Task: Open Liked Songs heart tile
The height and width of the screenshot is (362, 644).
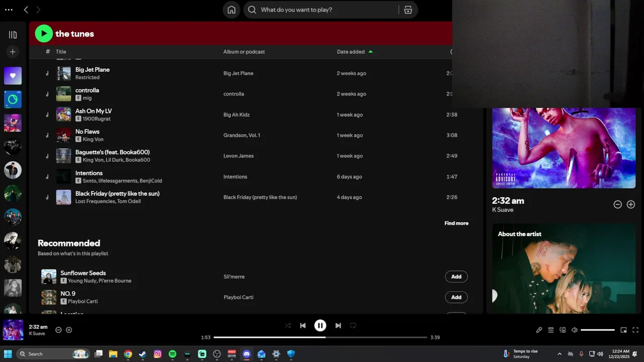Action: click(x=13, y=76)
